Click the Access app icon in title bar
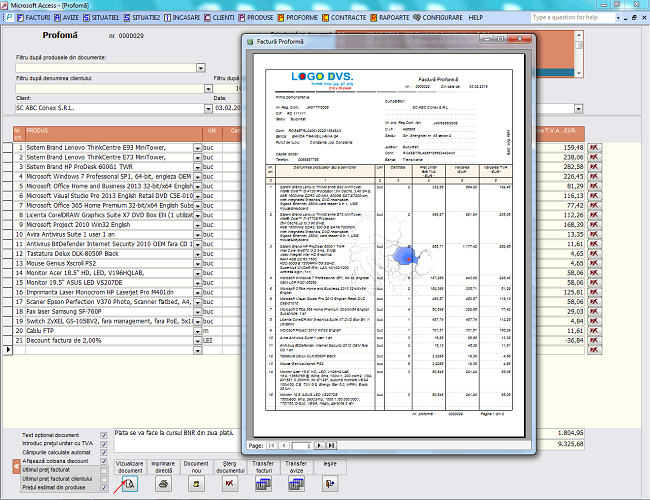 [5, 5]
